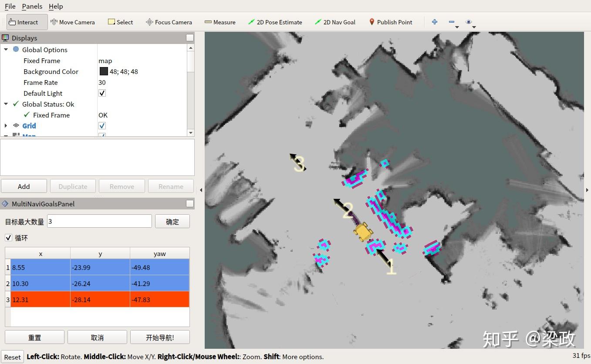Toggle the 循环 loop checkbox
591x364 pixels.
coord(8,238)
